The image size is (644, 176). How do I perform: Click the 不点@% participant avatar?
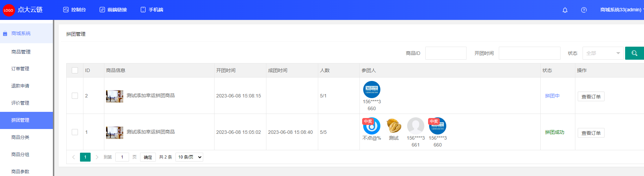pyautogui.click(x=372, y=126)
